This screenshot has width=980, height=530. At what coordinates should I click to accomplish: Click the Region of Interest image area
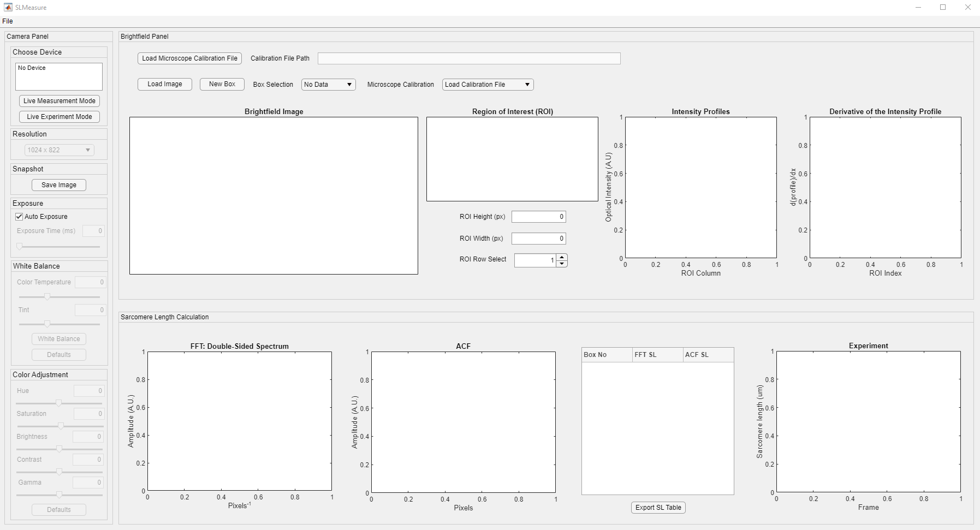512,159
